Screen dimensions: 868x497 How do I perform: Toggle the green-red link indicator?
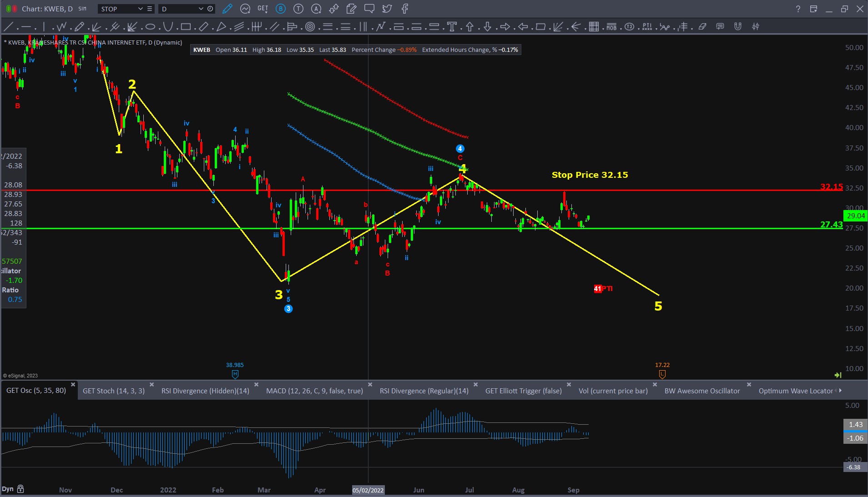pyautogui.click(x=11, y=9)
